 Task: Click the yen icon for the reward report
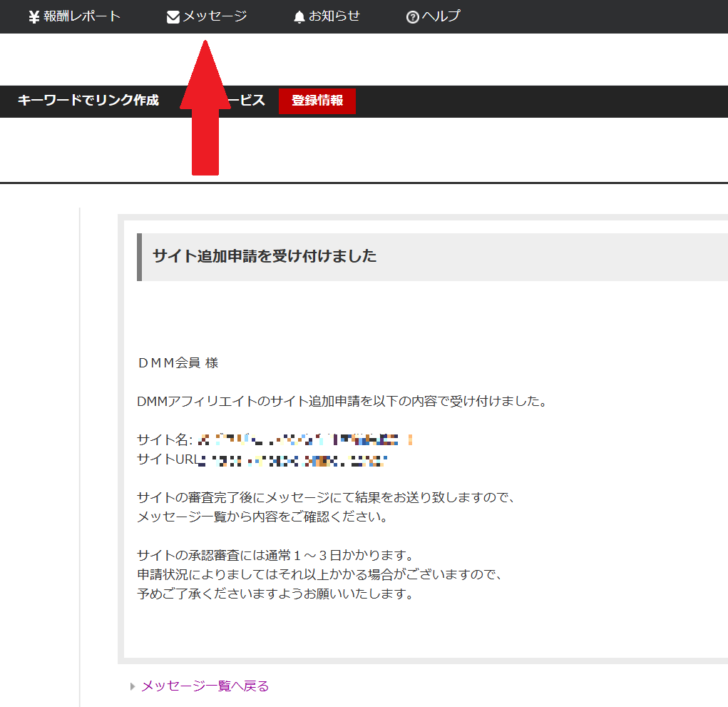pos(34,17)
